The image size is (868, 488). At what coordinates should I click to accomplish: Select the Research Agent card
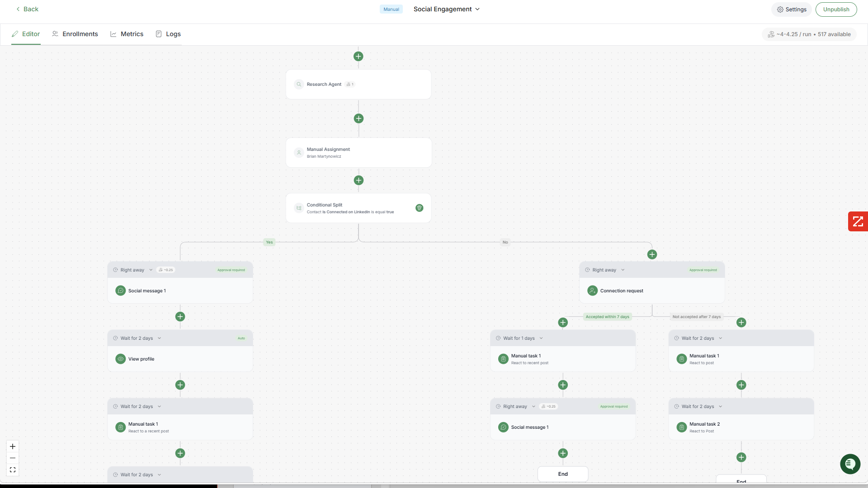coord(359,84)
